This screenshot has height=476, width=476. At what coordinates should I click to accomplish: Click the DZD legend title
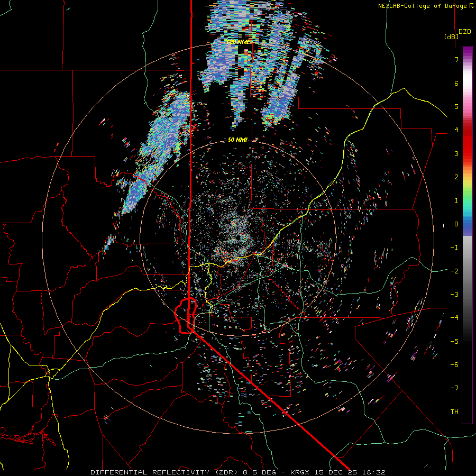(x=465, y=32)
